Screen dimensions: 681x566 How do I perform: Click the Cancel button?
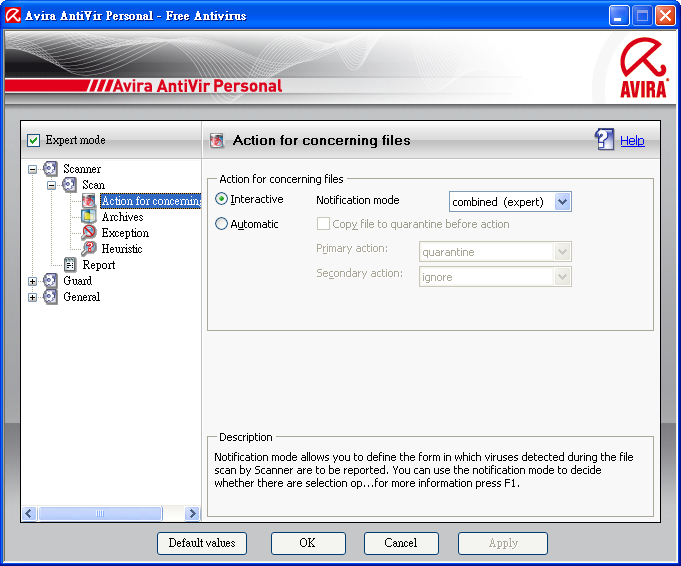click(x=401, y=543)
